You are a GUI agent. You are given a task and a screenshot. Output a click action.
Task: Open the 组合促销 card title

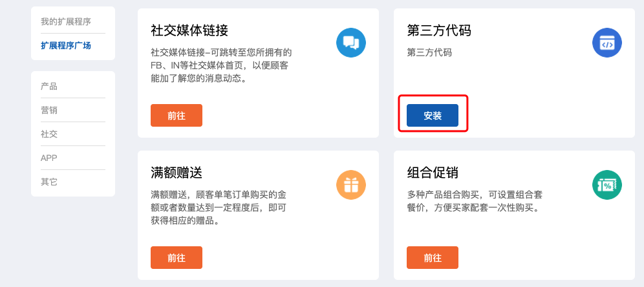click(433, 173)
